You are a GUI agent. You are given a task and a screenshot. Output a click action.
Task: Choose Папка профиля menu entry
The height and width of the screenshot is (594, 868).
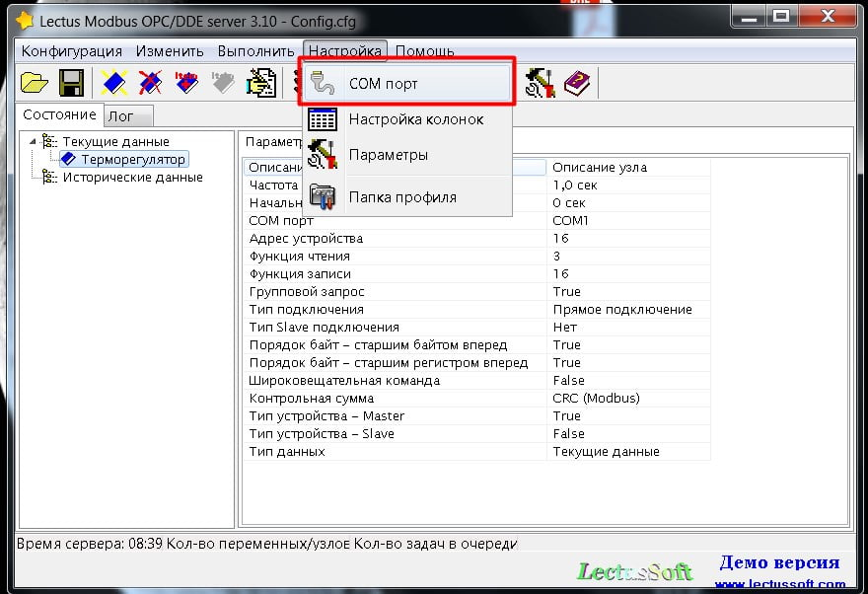(407, 196)
